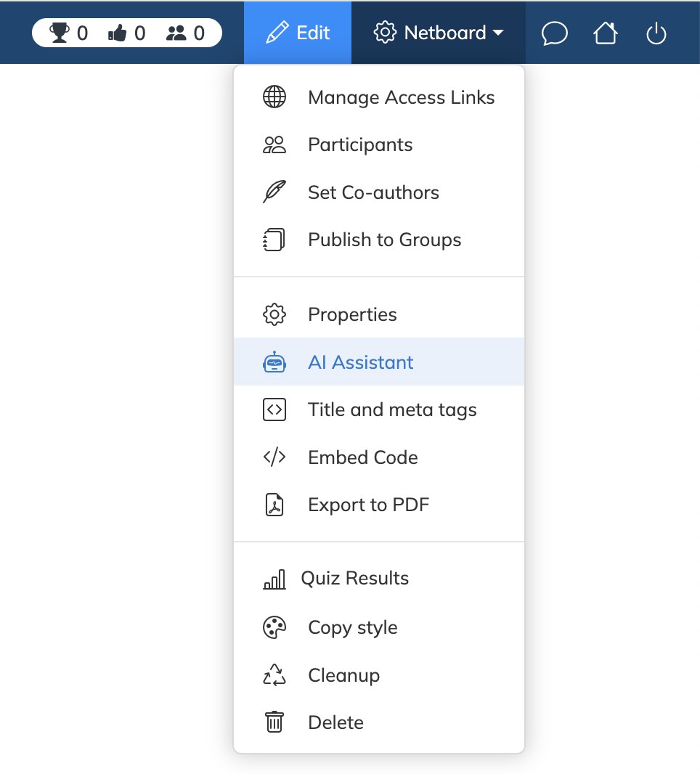This screenshot has width=700, height=774.
Task: Open Properties menu entry
Action: click(379, 314)
